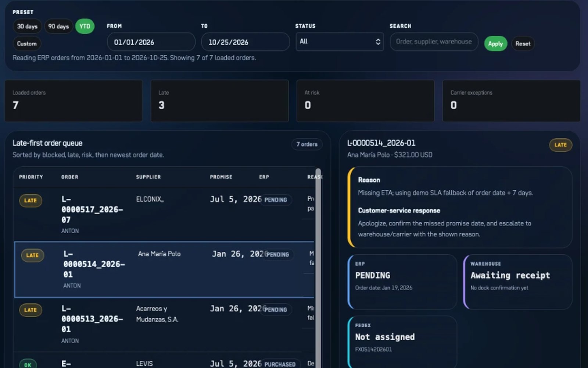The width and height of the screenshot is (588, 368).
Task: Click LATE badge in order detail header
Action: pos(560,145)
